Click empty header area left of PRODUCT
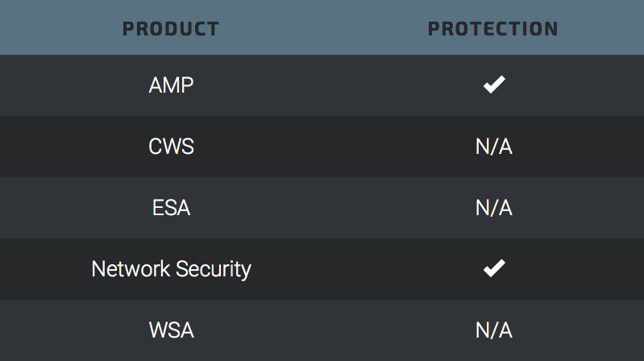Screen dimensions: 644x361 tap(56, 29)
